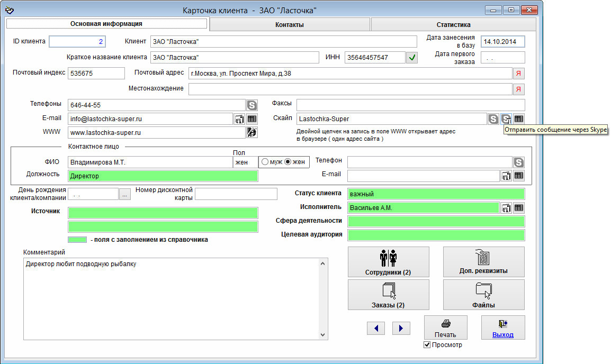Click the green checkmark next to ИНН
Screen dimensions: 611x364
[x=412, y=58]
